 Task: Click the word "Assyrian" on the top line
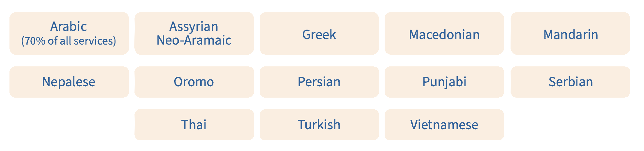[194, 26]
